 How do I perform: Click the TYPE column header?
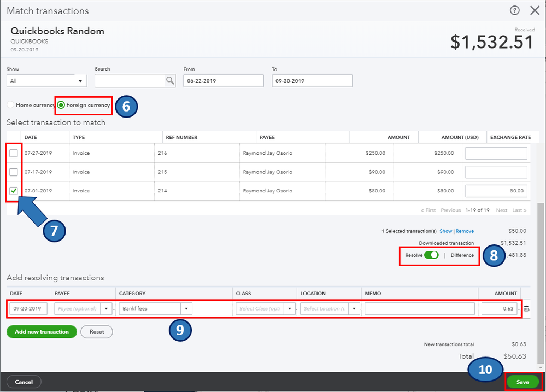click(x=79, y=137)
